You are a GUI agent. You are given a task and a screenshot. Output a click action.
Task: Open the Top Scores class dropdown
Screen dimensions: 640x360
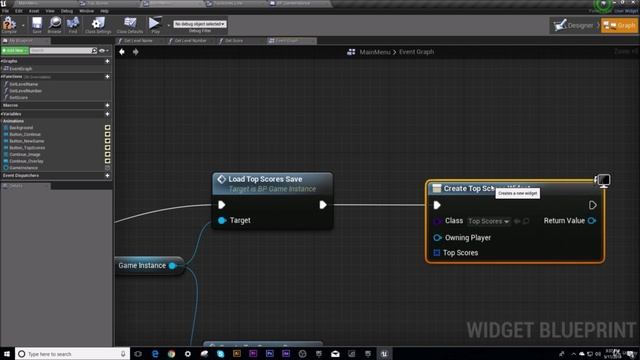pyautogui.click(x=489, y=221)
